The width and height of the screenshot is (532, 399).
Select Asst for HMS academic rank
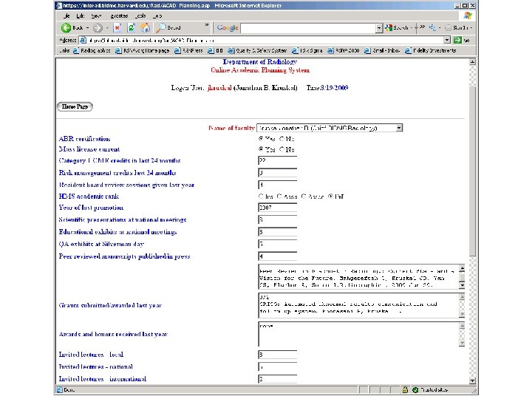click(x=279, y=196)
